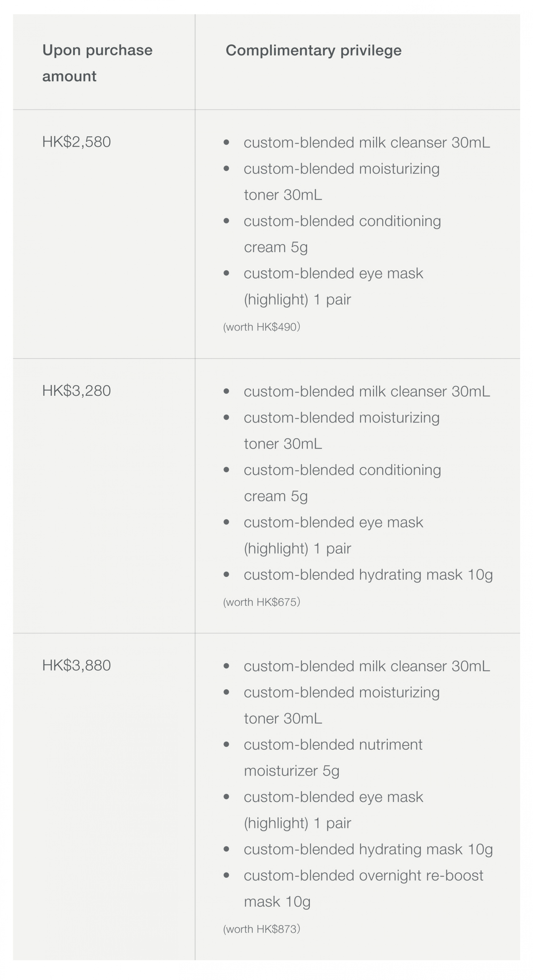The height and width of the screenshot is (980, 533).
Task: Click eye mask item in HK$3,880 row
Action: [333, 797]
